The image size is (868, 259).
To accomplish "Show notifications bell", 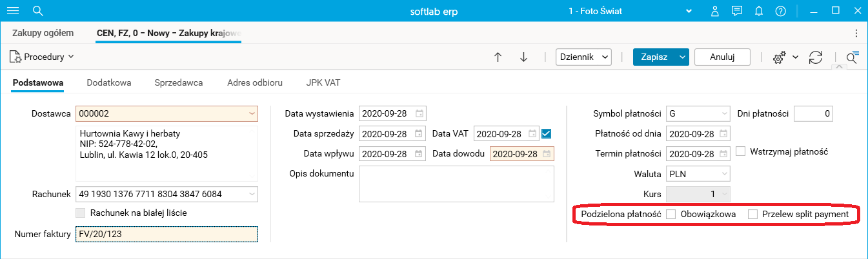I will [x=759, y=11].
